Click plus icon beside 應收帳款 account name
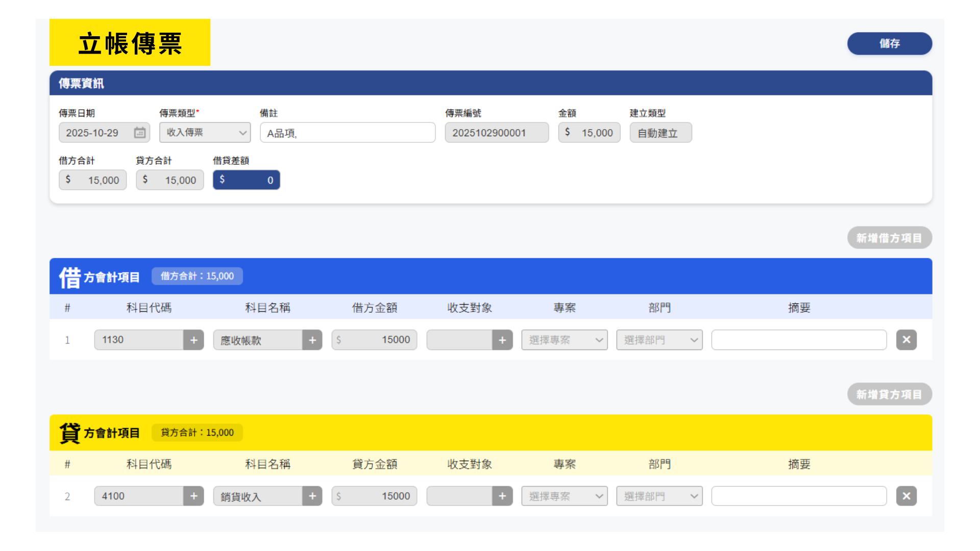The height and width of the screenshot is (551, 980). pos(312,340)
